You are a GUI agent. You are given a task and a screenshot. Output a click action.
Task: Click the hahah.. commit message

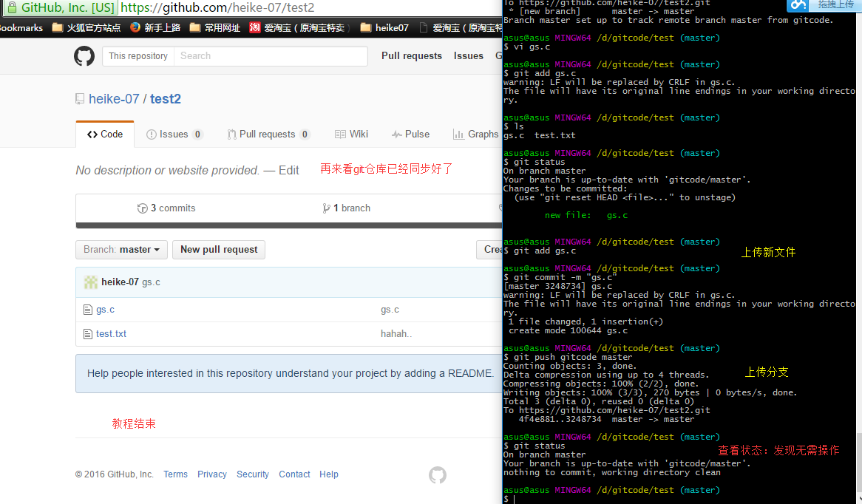396,334
